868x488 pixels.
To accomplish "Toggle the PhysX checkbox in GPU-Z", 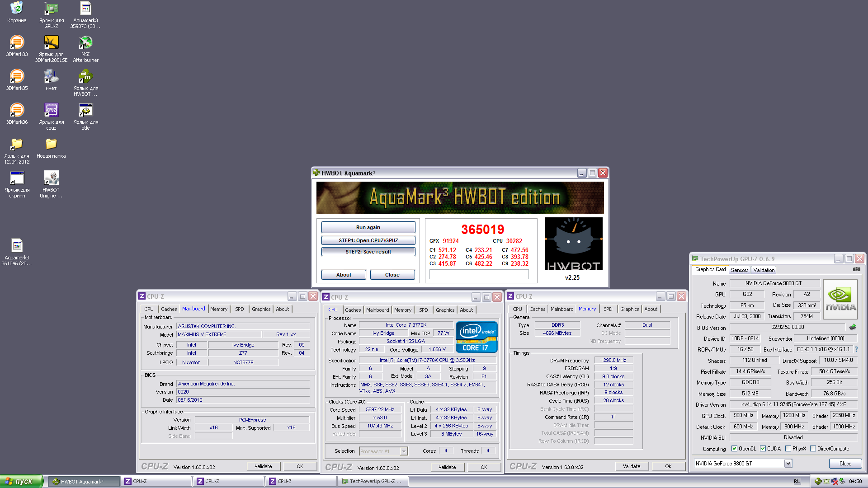I will [788, 449].
